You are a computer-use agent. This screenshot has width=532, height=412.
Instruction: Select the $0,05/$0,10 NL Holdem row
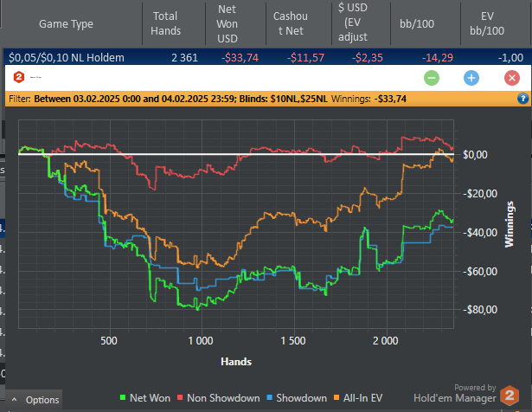[66, 57]
